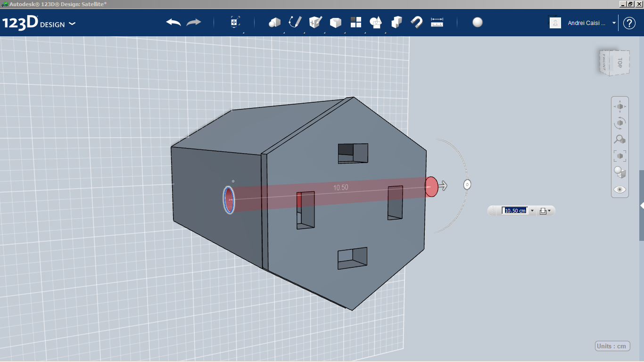Redo the undone action
The image size is (644, 362).
click(x=194, y=22)
